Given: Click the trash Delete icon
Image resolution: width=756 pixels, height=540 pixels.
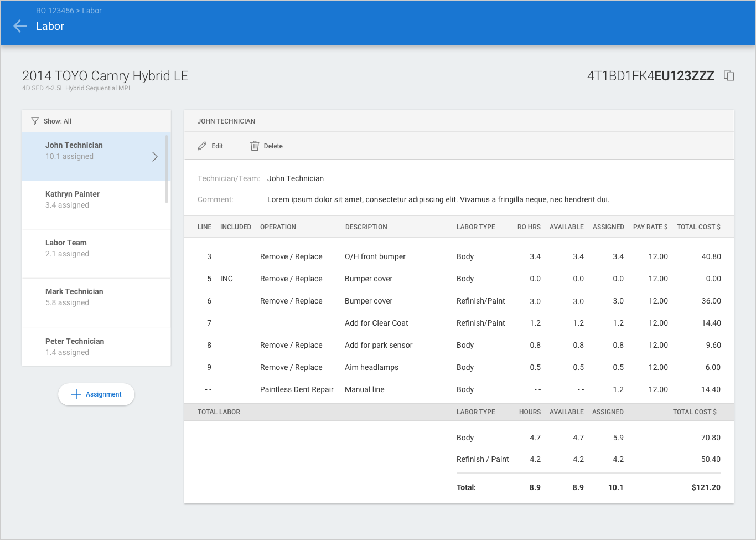Looking at the screenshot, I should [x=255, y=146].
